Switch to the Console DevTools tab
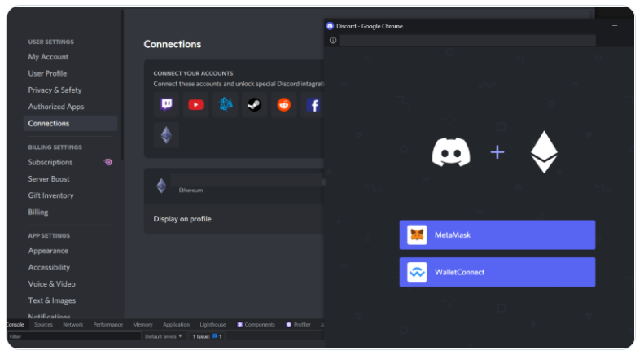The width and height of the screenshot is (644, 355). click(x=15, y=325)
